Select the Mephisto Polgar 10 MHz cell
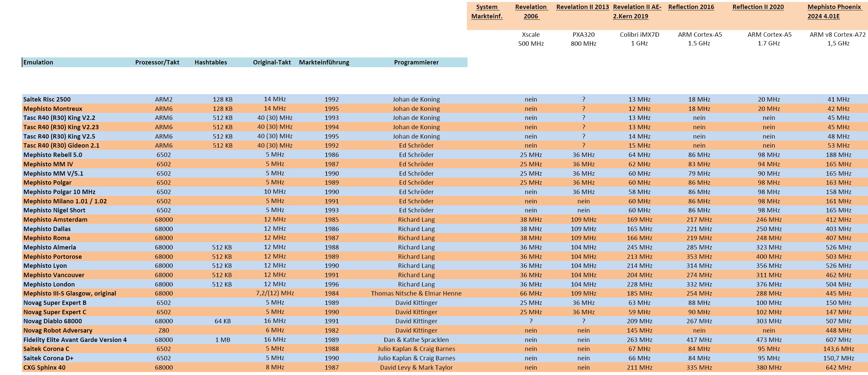Screen dimensions: 868x375 (x=59, y=192)
